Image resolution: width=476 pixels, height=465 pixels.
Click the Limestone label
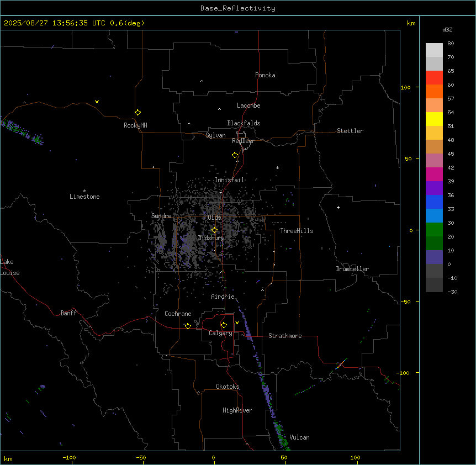(x=84, y=197)
